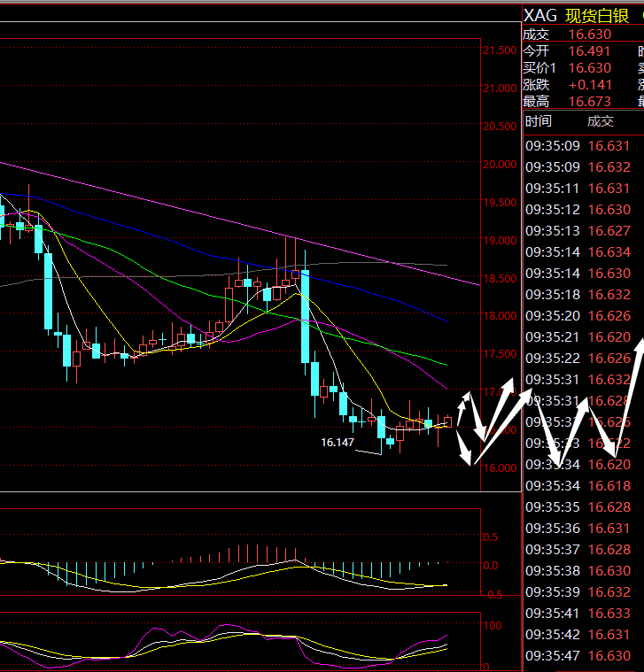
Task: Click the 09:35:38 timestamp
Action: [x=552, y=571]
